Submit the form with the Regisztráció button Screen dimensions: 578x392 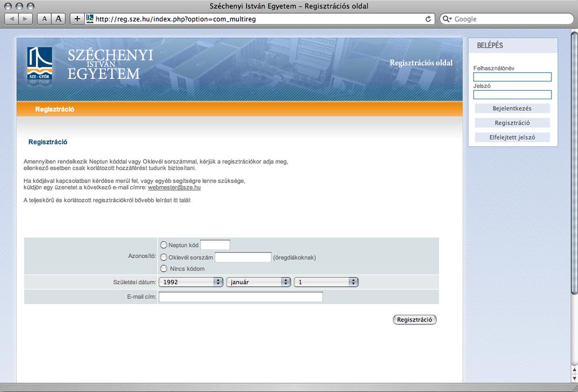click(x=415, y=320)
